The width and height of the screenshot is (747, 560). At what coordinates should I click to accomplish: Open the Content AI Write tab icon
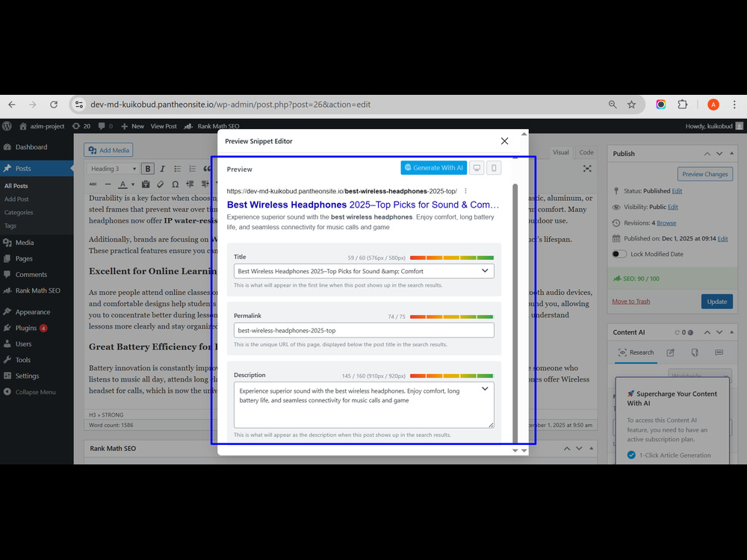[670, 352]
